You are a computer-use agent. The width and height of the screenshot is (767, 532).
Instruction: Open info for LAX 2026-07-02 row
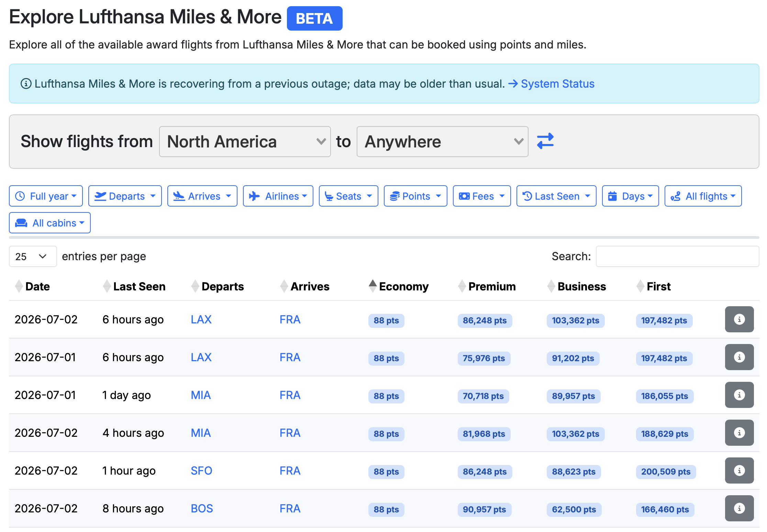(x=739, y=319)
